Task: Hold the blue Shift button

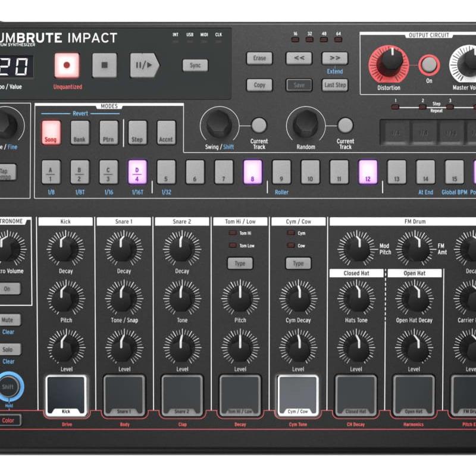Action: (x=8, y=387)
